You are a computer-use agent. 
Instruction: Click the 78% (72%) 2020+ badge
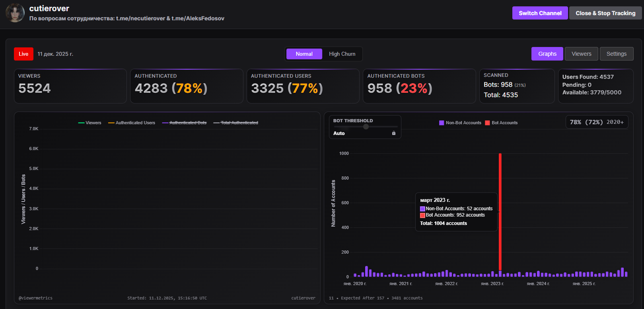coord(597,122)
